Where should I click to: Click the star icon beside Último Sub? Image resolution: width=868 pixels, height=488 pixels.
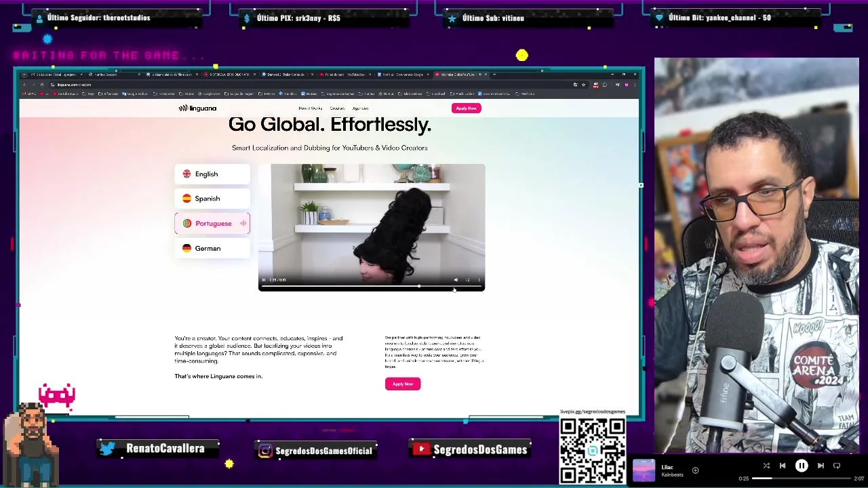pyautogui.click(x=452, y=18)
